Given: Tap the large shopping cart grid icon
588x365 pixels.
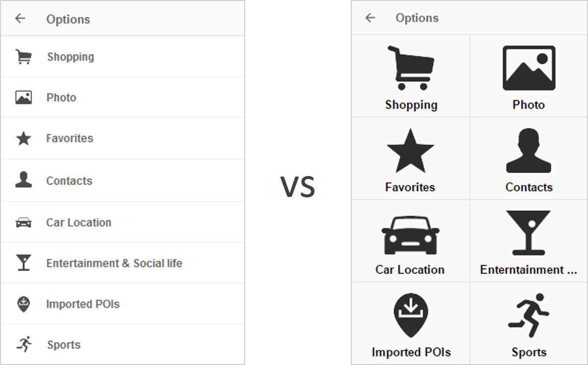Looking at the screenshot, I should pyautogui.click(x=411, y=68).
